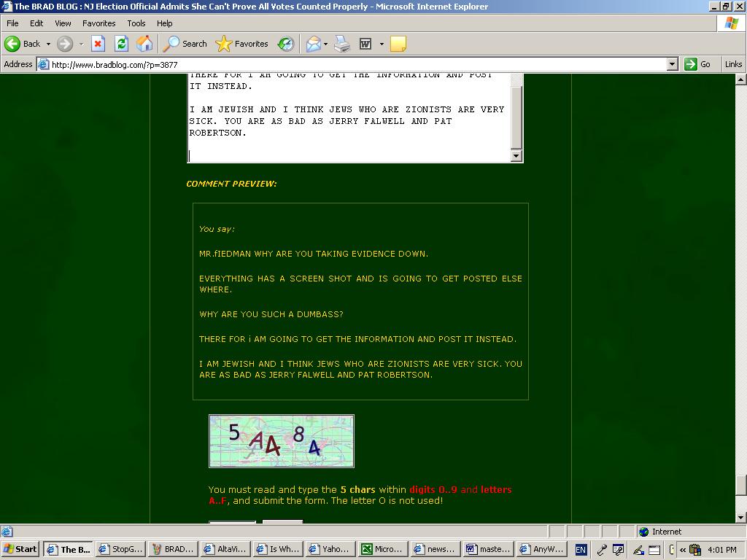Click inside the comment text box

pyautogui.click(x=350, y=117)
